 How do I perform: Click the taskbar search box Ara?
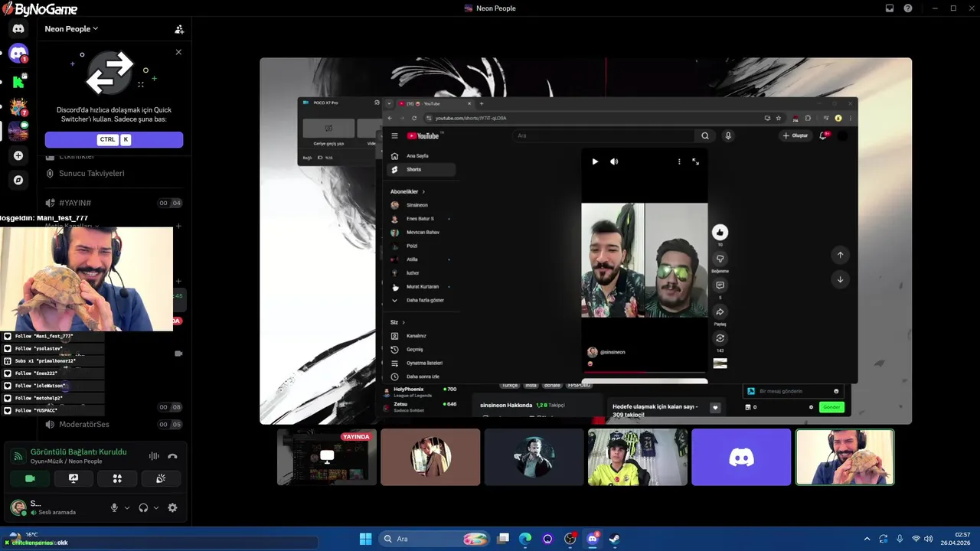coord(435,539)
